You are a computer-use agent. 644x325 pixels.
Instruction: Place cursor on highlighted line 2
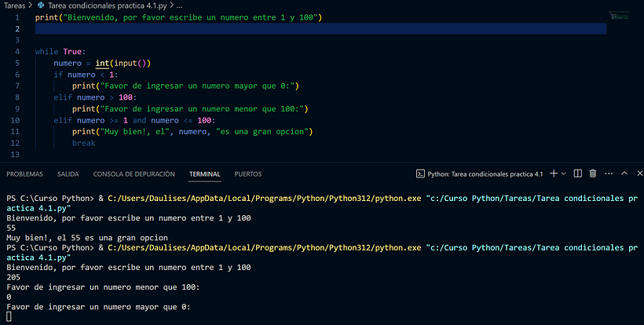320,29
